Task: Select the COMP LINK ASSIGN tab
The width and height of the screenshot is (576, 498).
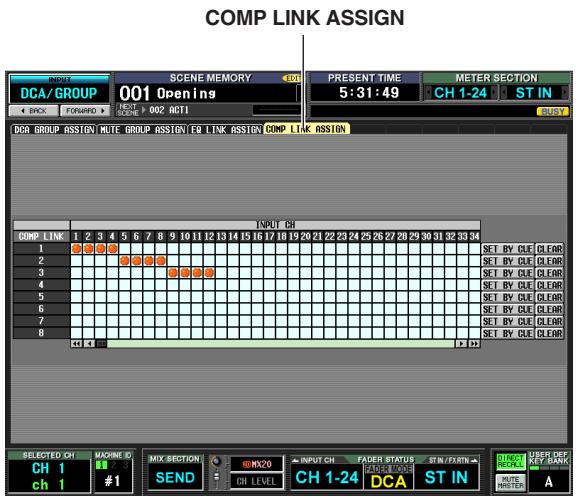Action: [306, 129]
